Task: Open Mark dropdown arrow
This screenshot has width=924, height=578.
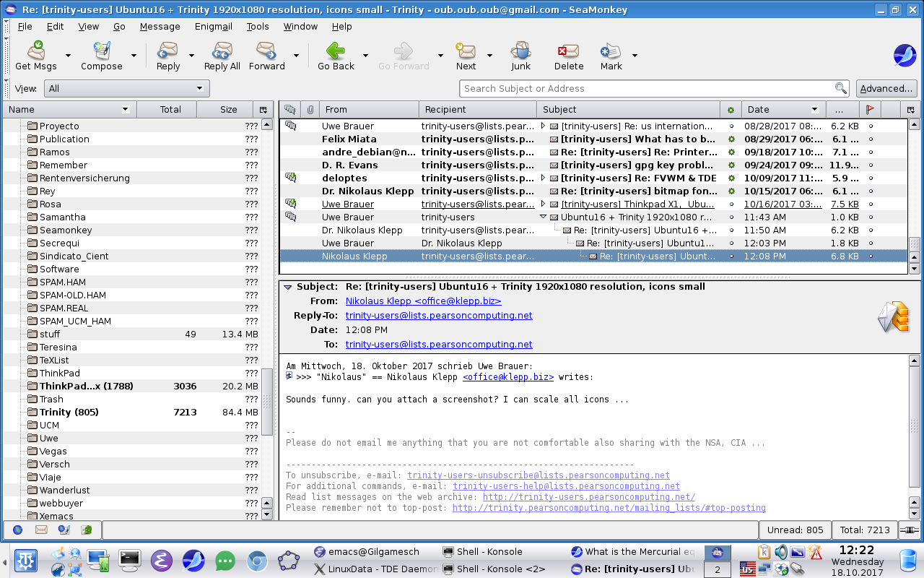Action: [635, 56]
